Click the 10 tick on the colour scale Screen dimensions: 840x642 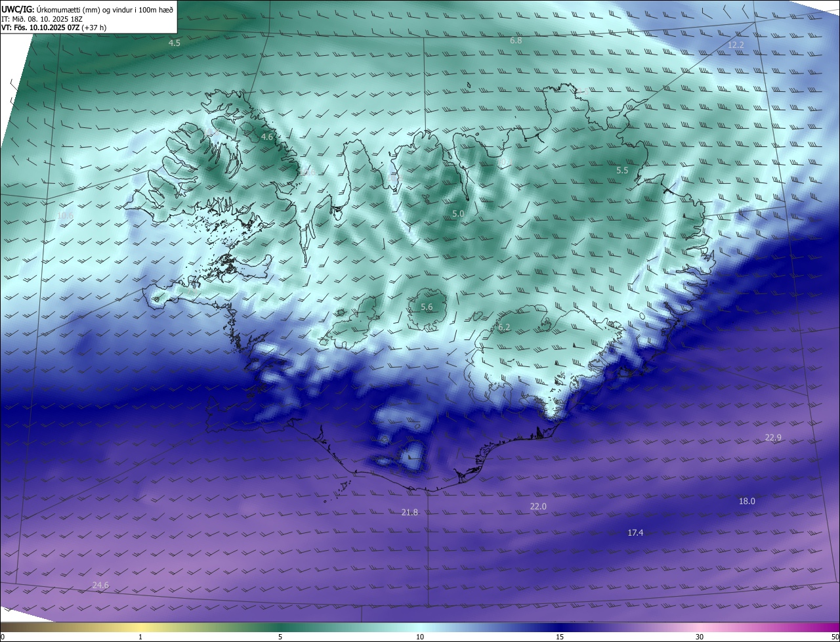coord(420,637)
